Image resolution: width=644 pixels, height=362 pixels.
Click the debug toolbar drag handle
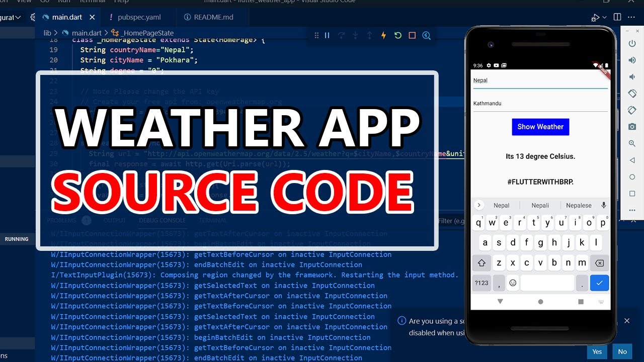316,36
